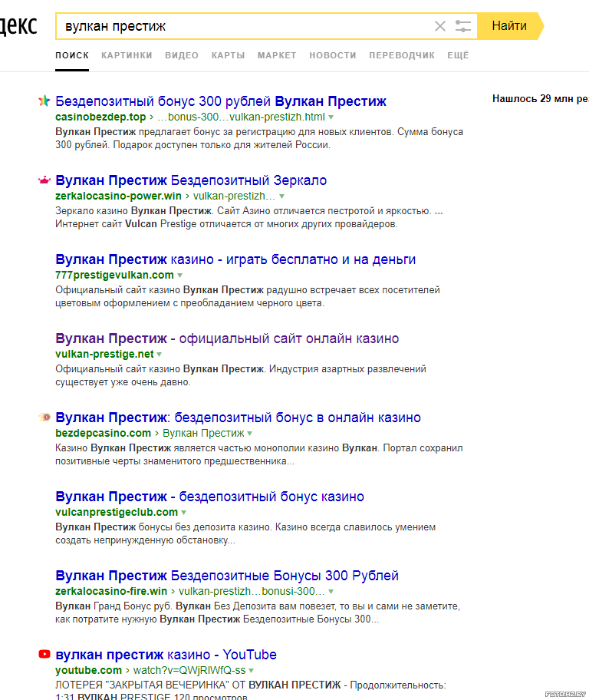Expand dropdown arrow next to vulcanprestigeclub.com
Screen dimensions: 589x700
point(184,513)
